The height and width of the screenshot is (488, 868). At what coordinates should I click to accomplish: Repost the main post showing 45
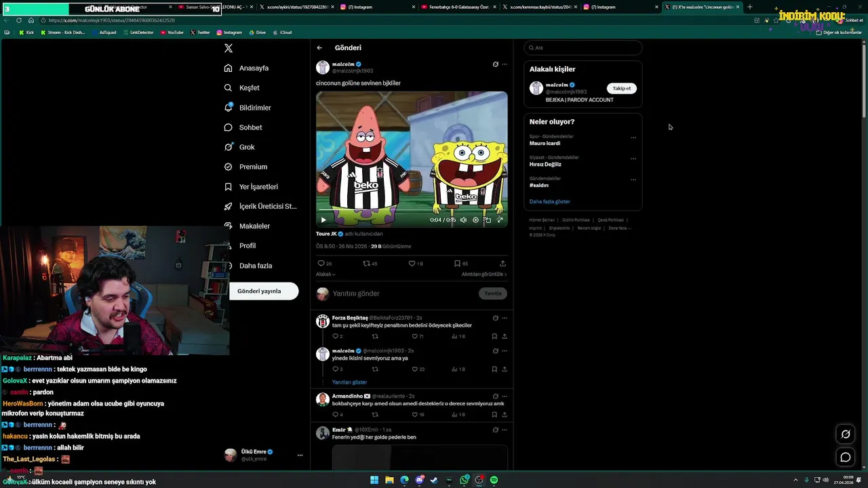[370, 263]
